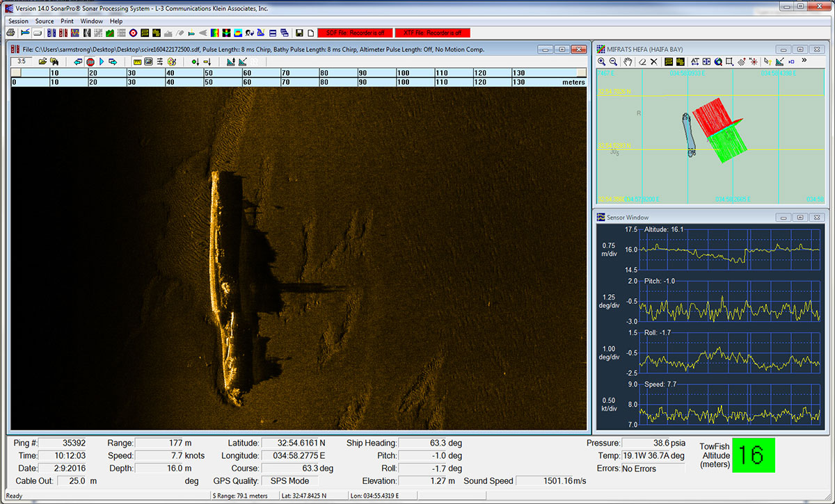Click the print icon in main toolbar
Image resolution: width=835 pixels, height=504 pixels.
(10, 33)
